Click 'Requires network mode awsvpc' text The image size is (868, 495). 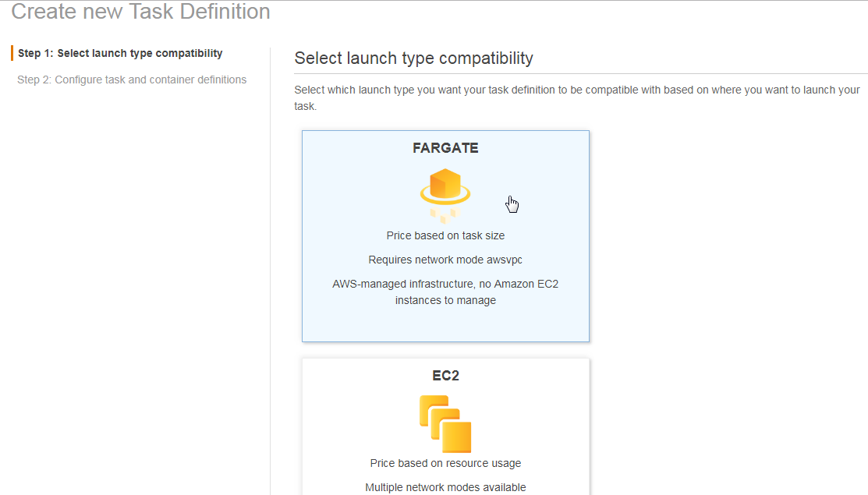445,260
